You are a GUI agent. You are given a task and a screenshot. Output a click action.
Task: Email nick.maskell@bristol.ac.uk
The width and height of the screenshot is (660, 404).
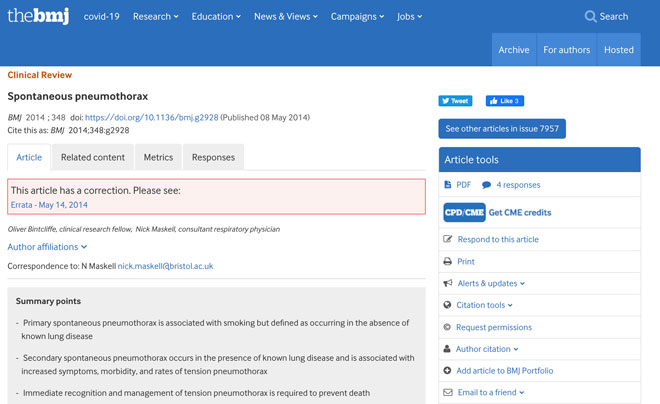pyautogui.click(x=165, y=266)
